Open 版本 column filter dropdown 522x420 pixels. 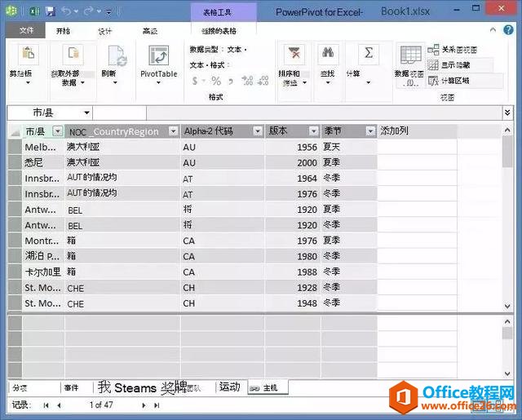(313, 131)
